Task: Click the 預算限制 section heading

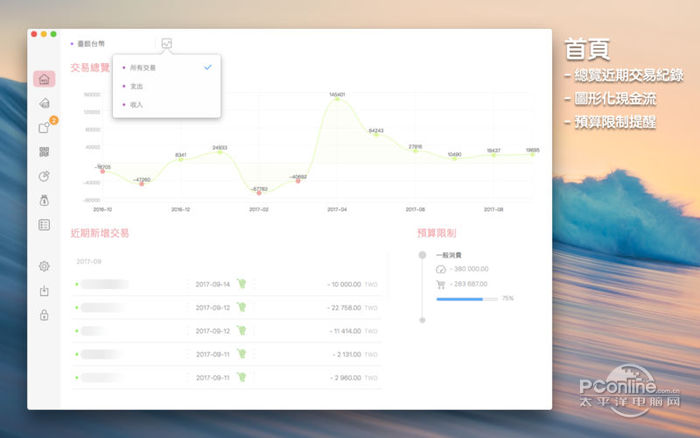Action: pyautogui.click(x=437, y=233)
